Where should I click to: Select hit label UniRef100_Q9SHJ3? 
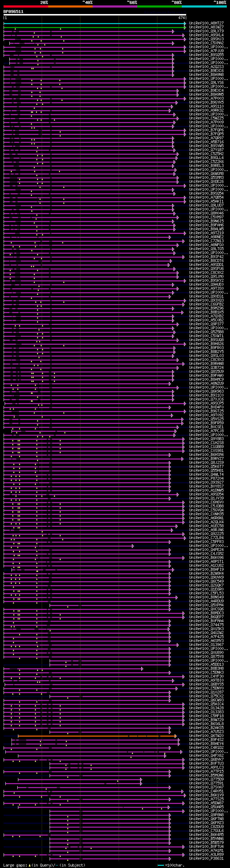206,39
